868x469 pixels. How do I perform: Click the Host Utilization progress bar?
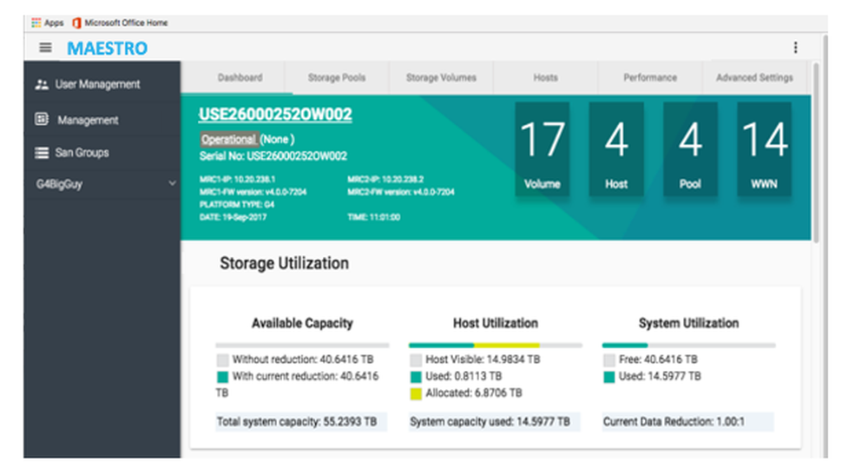[x=495, y=345]
